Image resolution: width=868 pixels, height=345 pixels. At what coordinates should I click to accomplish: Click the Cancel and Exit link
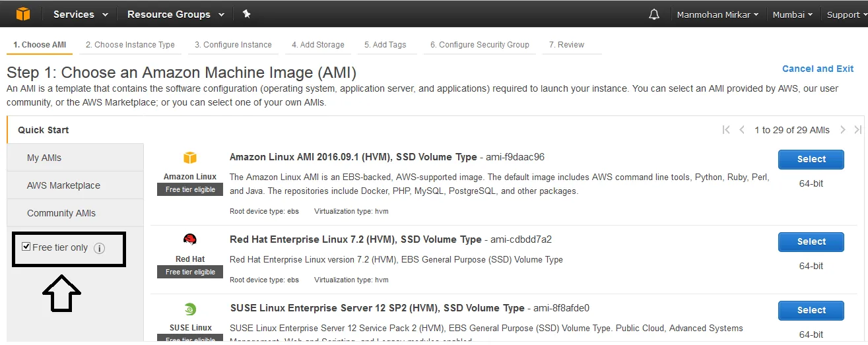[817, 69]
